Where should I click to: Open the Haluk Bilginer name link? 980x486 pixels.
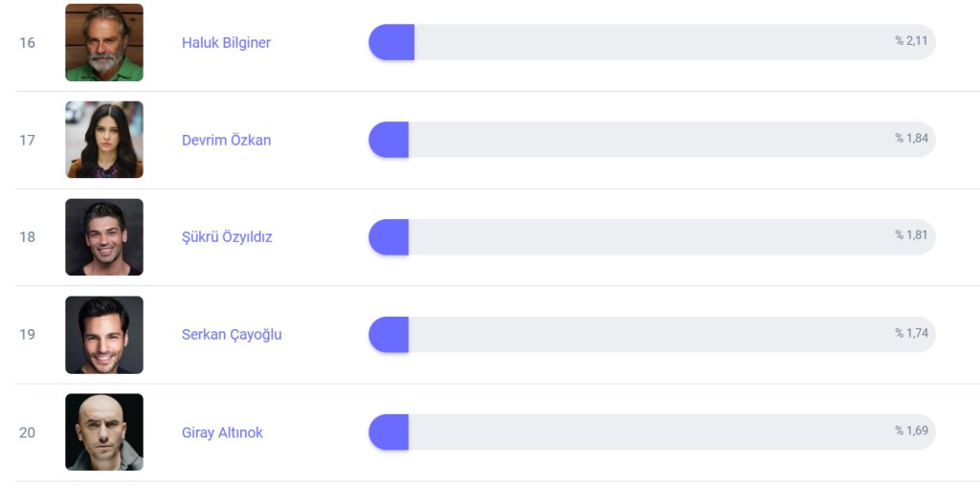(226, 43)
